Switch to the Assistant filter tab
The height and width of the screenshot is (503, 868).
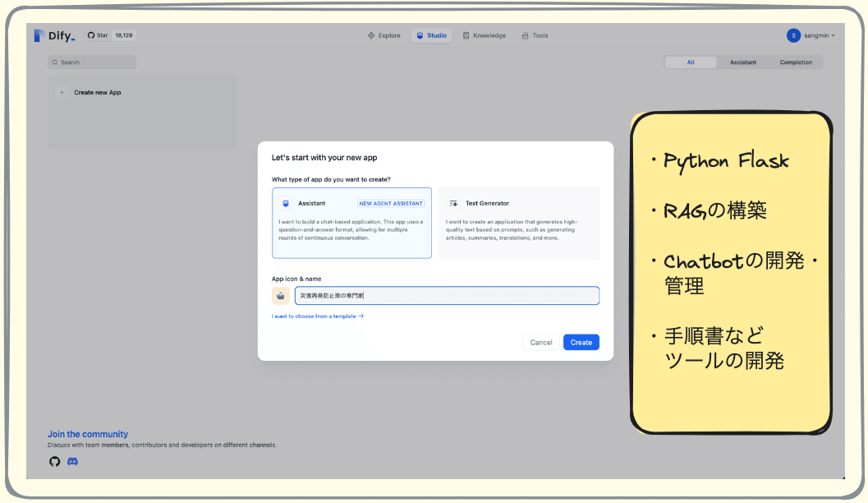coord(742,62)
